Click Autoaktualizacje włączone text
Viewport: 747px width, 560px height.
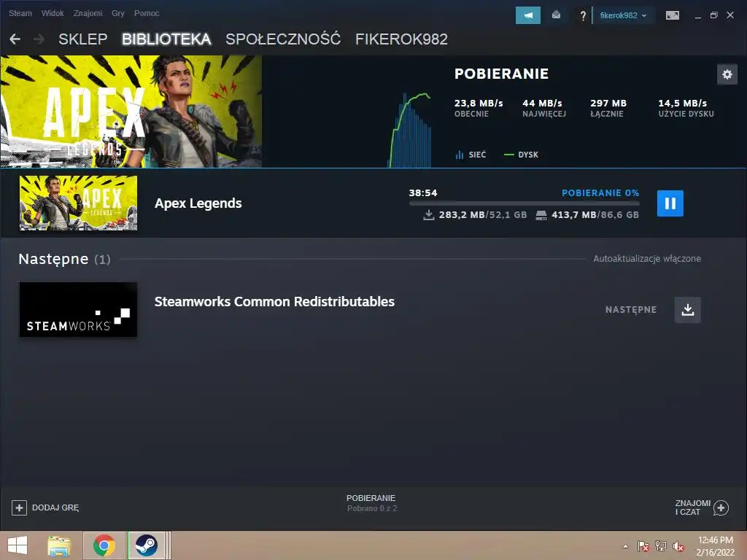point(647,259)
